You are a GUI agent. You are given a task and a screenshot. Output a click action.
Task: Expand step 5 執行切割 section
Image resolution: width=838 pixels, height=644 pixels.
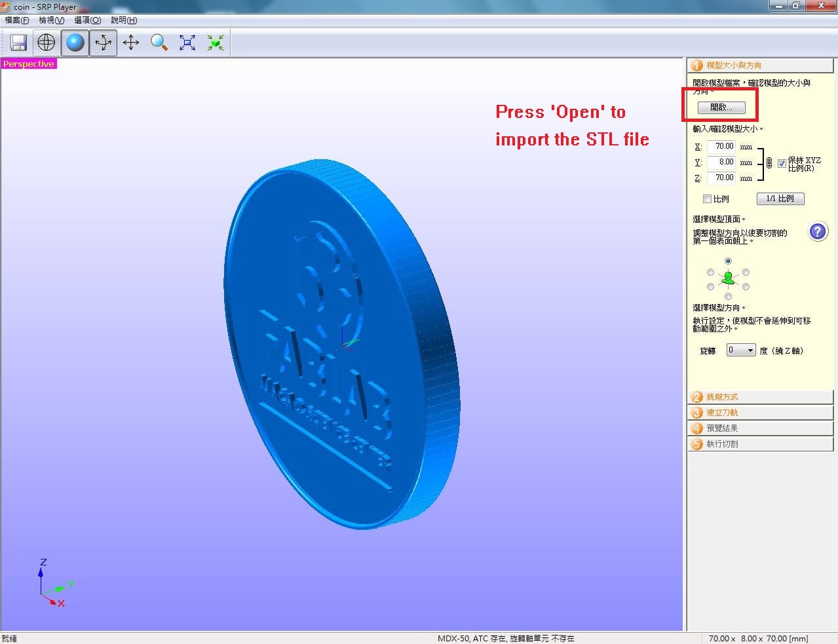[x=760, y=444]
